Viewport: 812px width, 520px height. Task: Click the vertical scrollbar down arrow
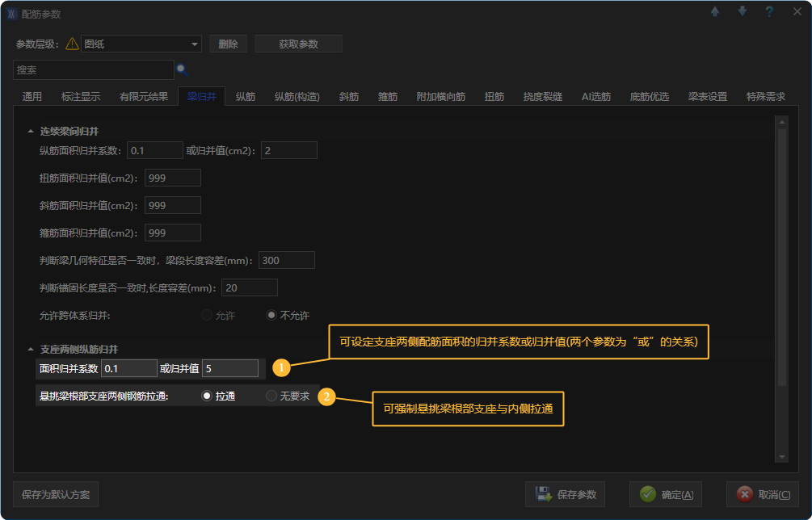(x=781, y=457)
